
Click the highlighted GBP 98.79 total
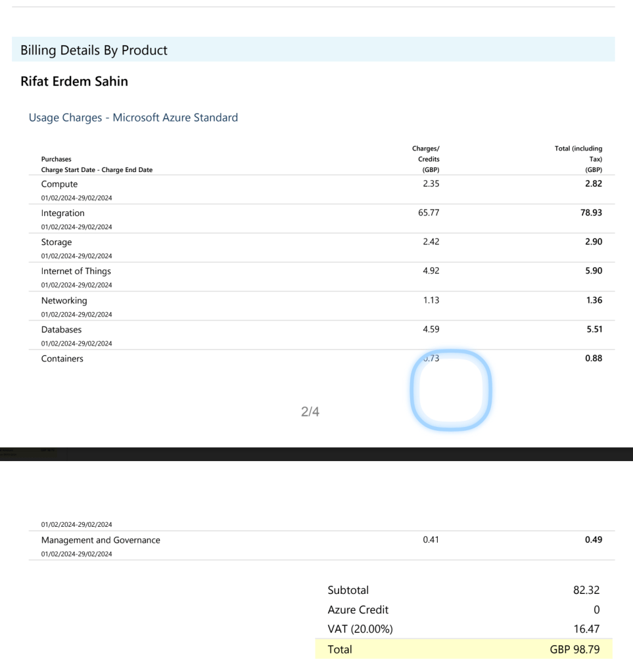point(574,649)
